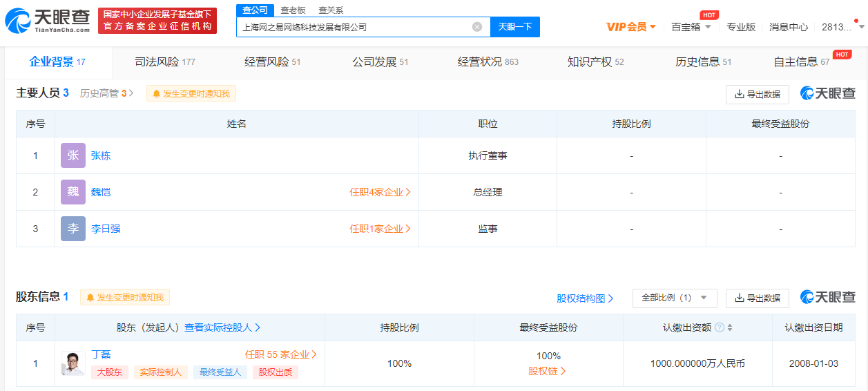Click 发生变更时通知我 beside 主要人员
Screen dimensions: 868x391
tap(191, 93)
